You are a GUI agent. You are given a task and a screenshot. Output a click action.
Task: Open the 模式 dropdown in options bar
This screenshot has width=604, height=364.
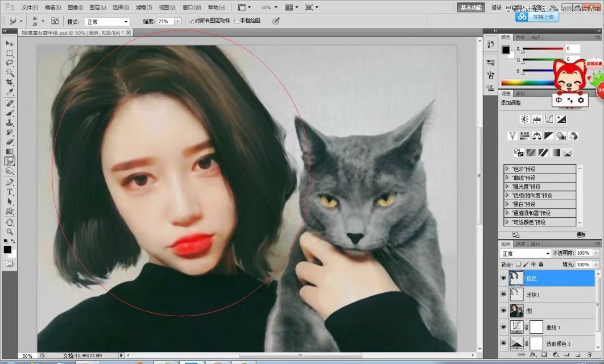coord(107,22)
